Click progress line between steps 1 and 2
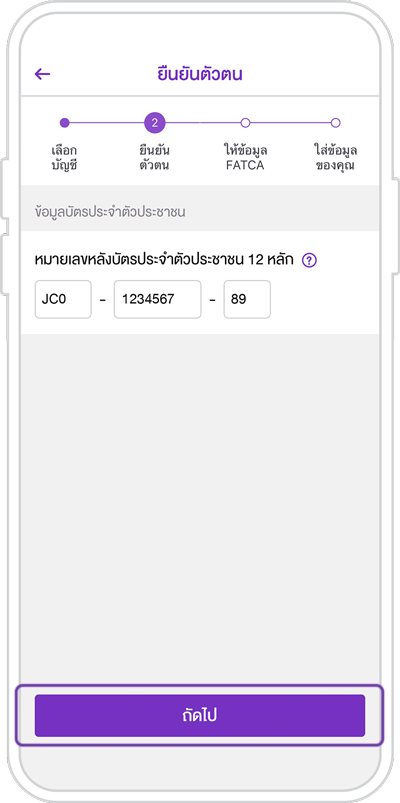This screenshot has width=400, height=803. pos(107,123)
